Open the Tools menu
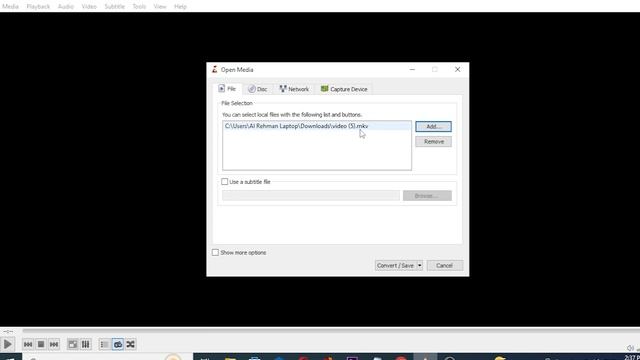The height and width of the screenshot is (360, 640). click(x=139, y=7)
